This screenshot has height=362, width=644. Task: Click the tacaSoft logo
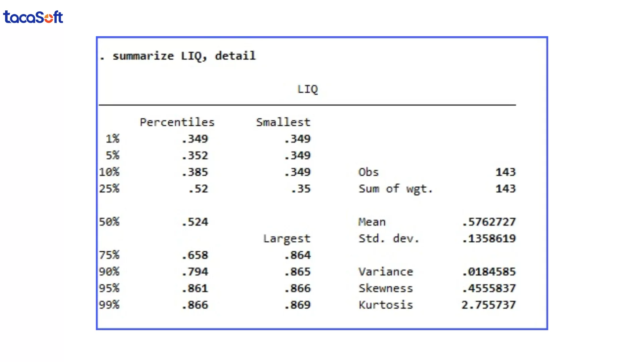click(33, 17)
